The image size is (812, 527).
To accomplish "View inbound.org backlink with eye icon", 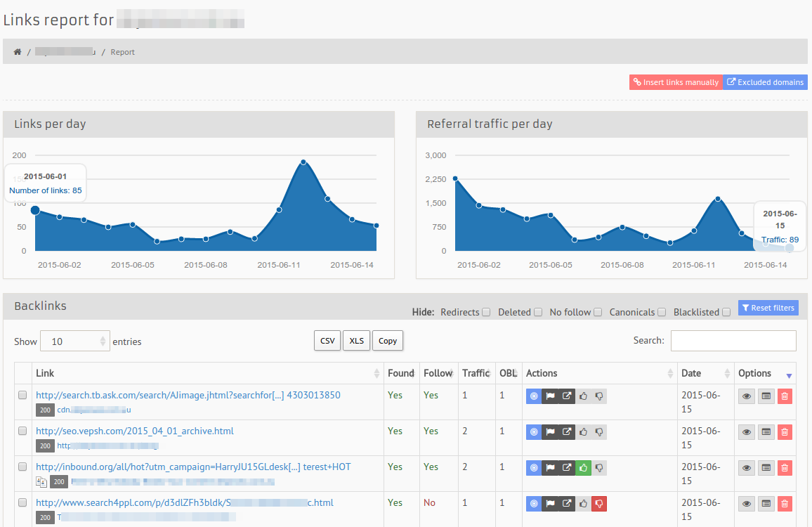I will pyautogui.click(x=747, y=467).
